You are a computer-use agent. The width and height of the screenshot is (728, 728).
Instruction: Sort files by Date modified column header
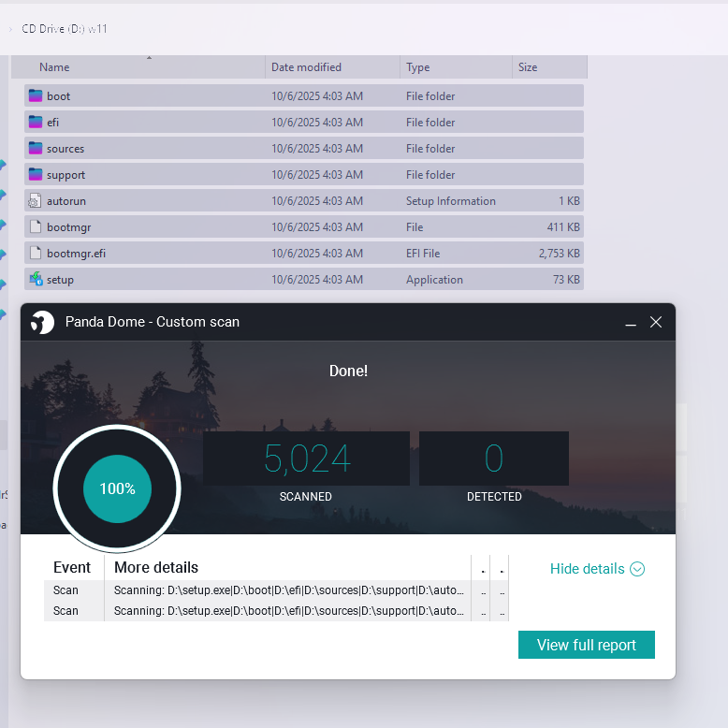pos(332,66)
